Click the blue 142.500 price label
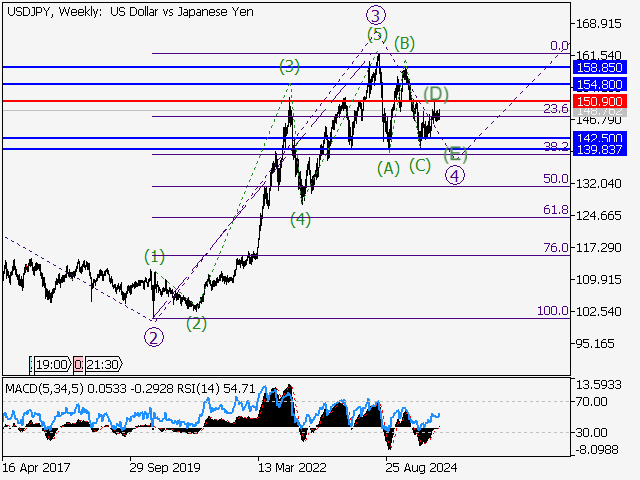 click(x=601, y=138)
